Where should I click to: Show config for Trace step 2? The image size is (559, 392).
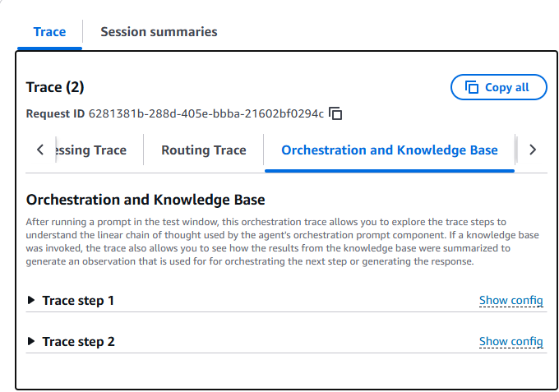coord(510,341)
